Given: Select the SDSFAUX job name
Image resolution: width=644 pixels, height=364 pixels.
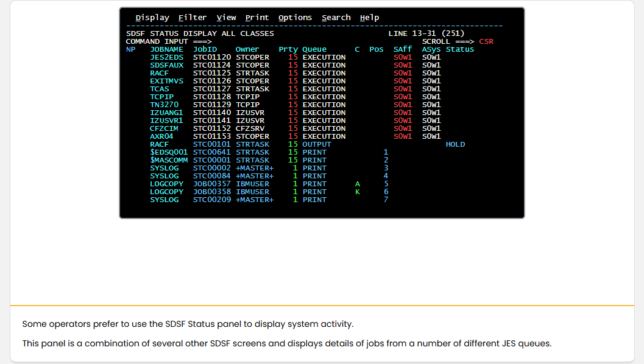Looking at the screenshot, I should (x=166, y=65).
